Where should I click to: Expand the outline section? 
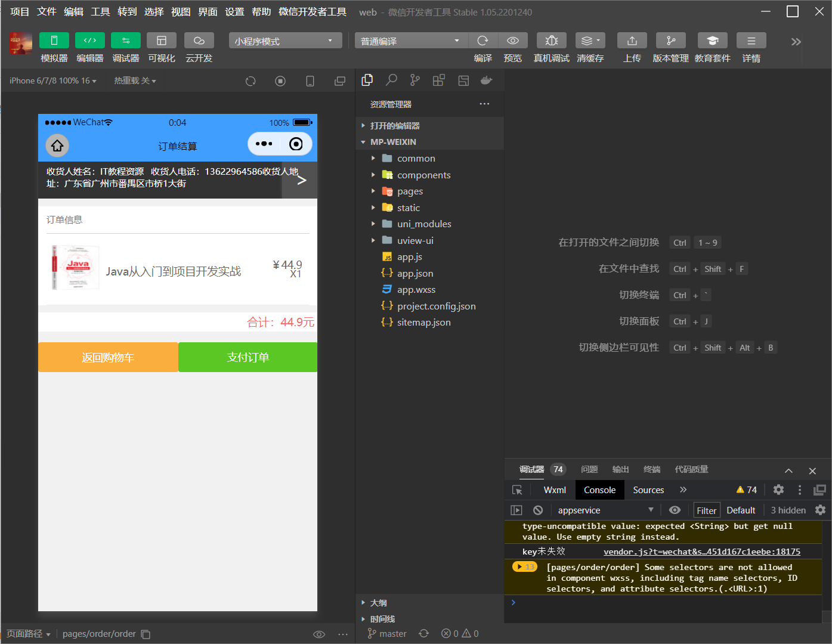[429, 603]
